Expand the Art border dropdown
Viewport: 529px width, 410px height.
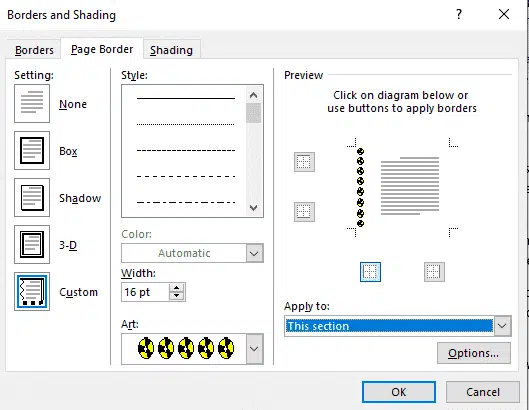pyautogui.click(x=254, y=349)
